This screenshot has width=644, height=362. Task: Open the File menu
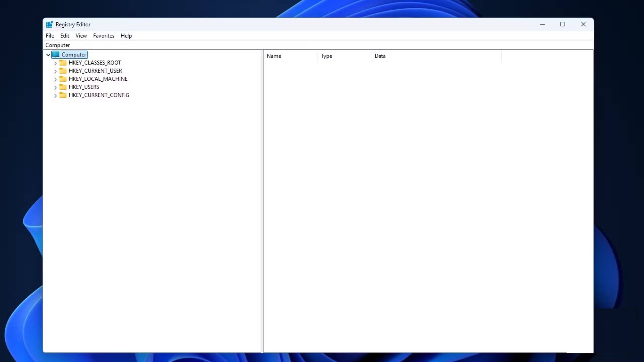50,36
